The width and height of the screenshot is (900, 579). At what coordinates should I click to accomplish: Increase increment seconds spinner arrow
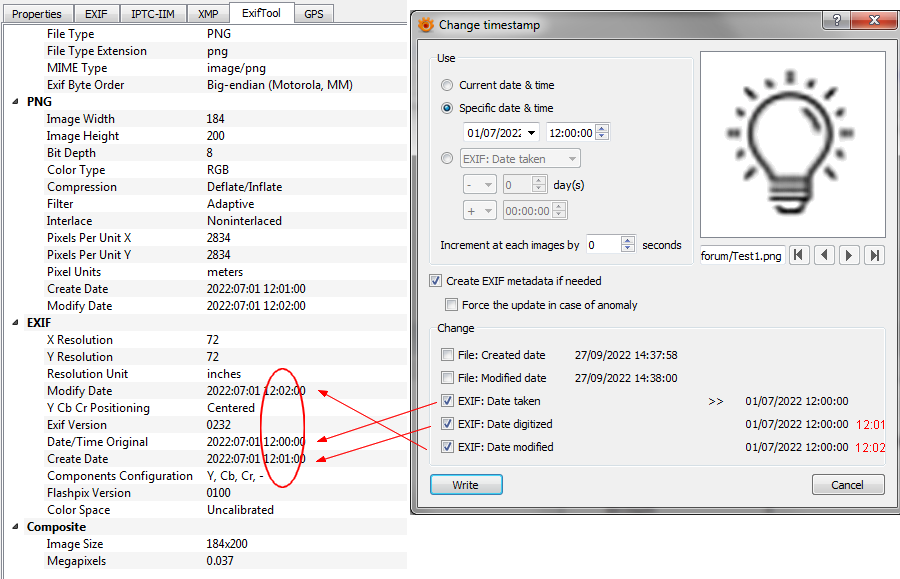(x=628, y=240)
